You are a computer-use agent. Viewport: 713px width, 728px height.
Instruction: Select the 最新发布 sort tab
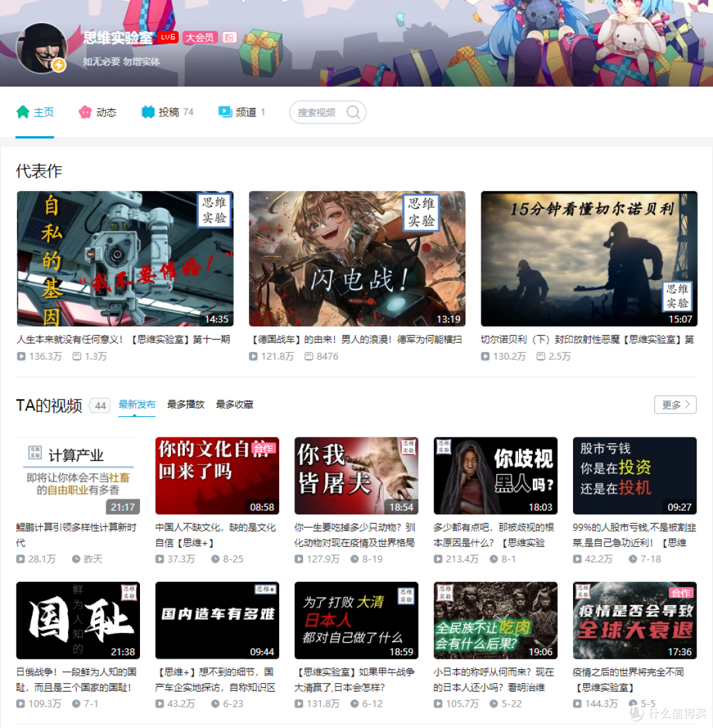coord(137,404)
